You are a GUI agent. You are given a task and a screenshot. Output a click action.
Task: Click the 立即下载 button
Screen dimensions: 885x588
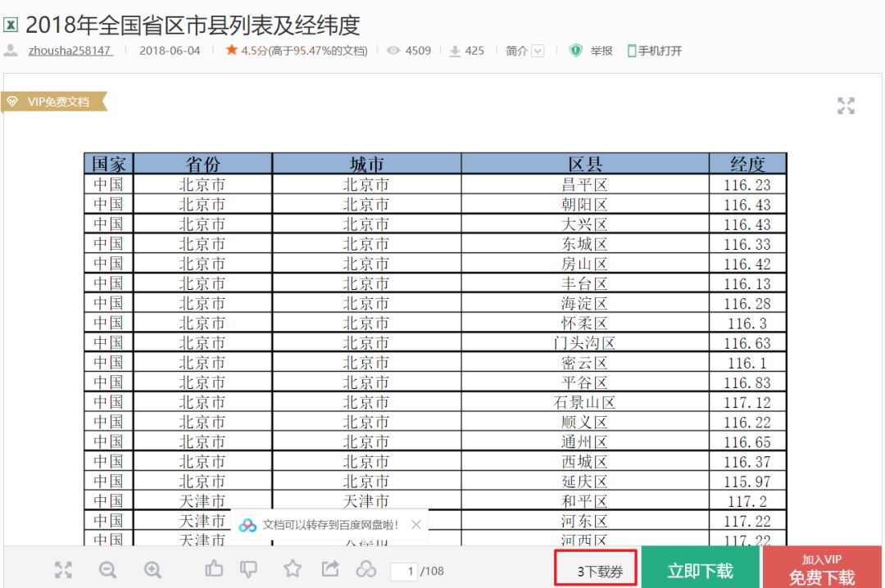[x=700, y=570]
